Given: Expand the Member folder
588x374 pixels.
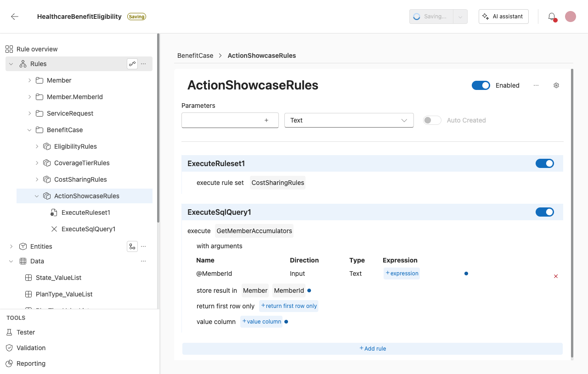Looking at the screenshot, I should (x=29, y=80).
